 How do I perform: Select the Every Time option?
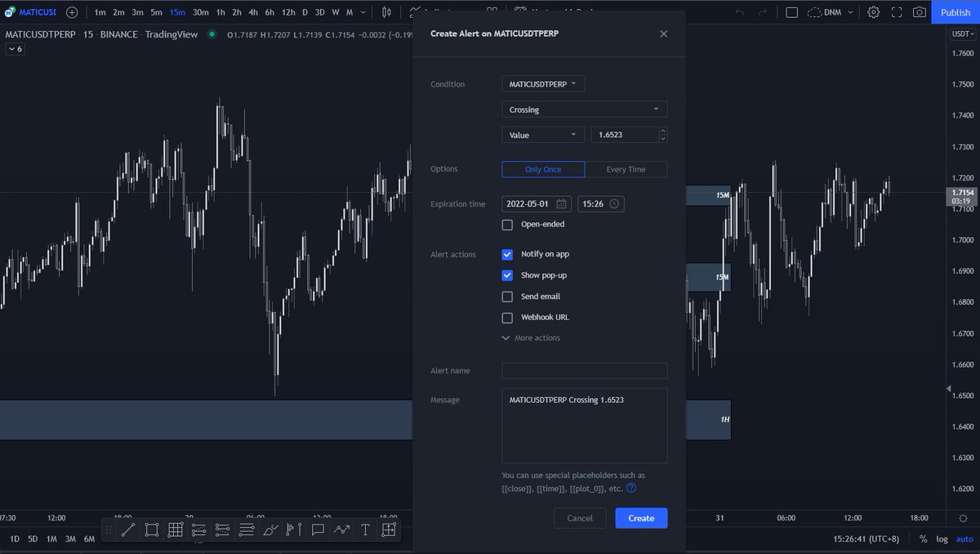[626, 169]
